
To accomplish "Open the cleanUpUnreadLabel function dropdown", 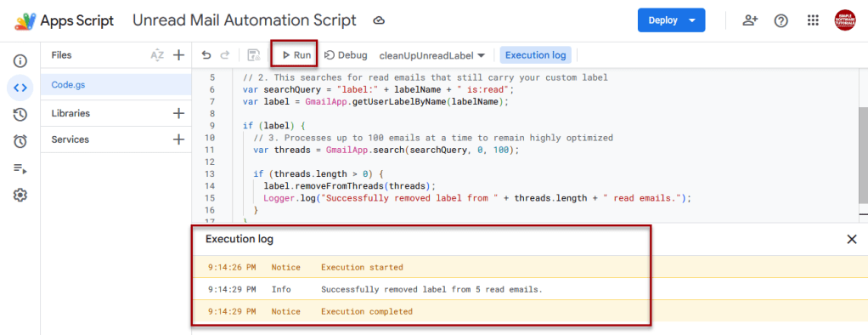I will pos(431,55).
